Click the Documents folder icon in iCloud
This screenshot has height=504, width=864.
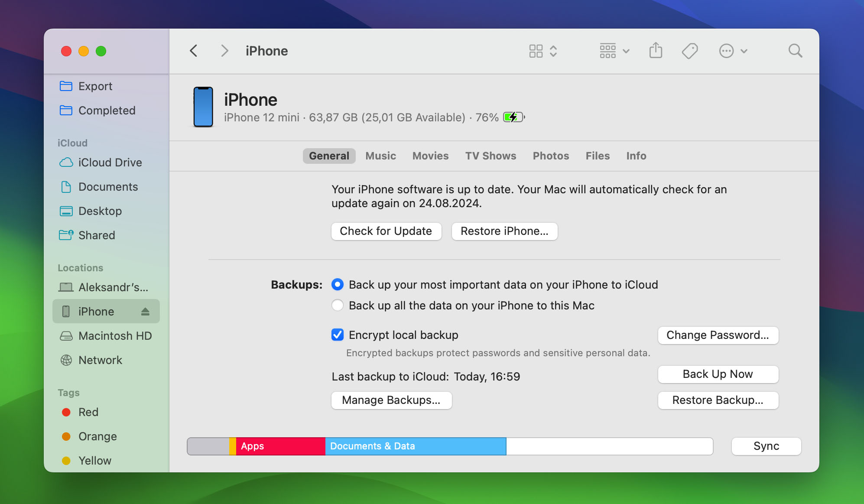tap(67, 186)
